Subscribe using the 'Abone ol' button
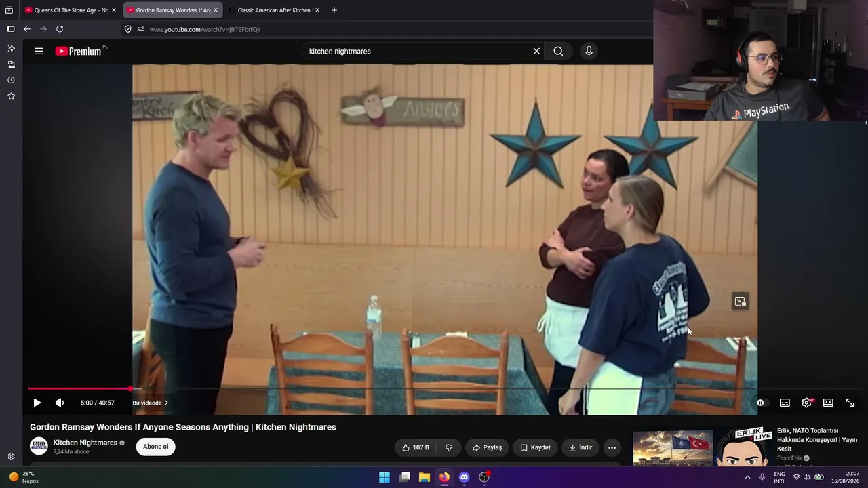Image resolution: width=868 pixels, height=488 pixels. coord(155,447)
